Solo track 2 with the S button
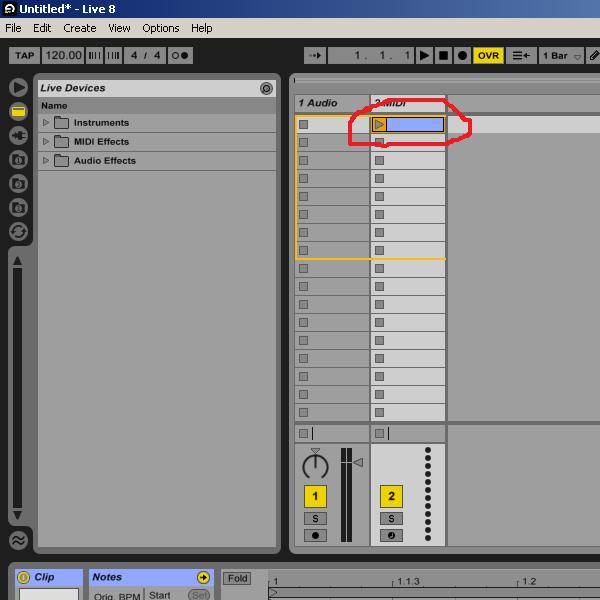This screenshot has height=600, width=600. 391,518
